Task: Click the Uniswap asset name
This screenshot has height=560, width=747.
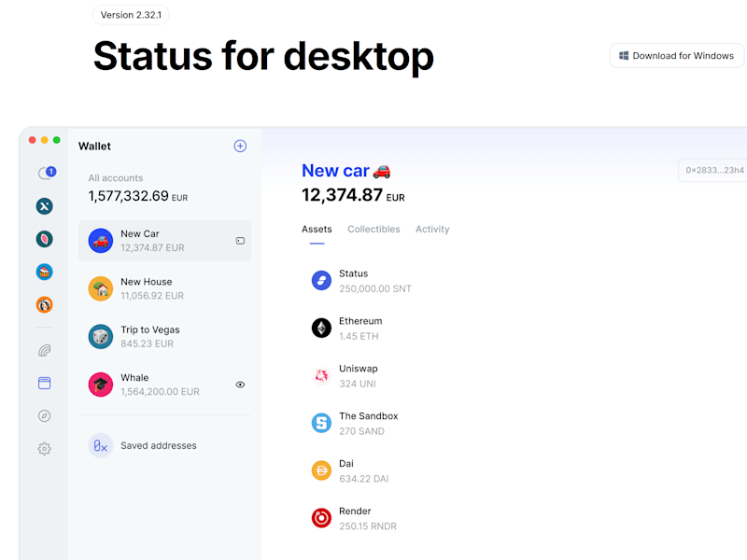Action: click(x=359, y=369)
